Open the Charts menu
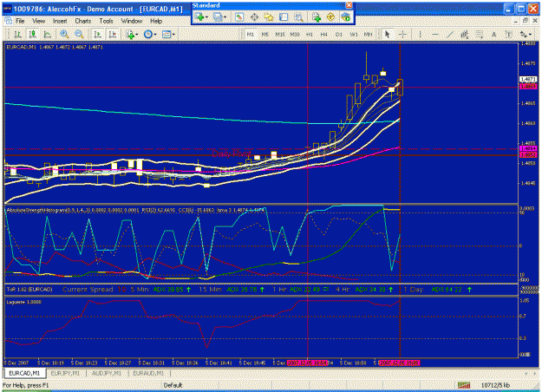The width and height of the screenshot is (542, 392). pyautogui.click(x=83, y=21)
